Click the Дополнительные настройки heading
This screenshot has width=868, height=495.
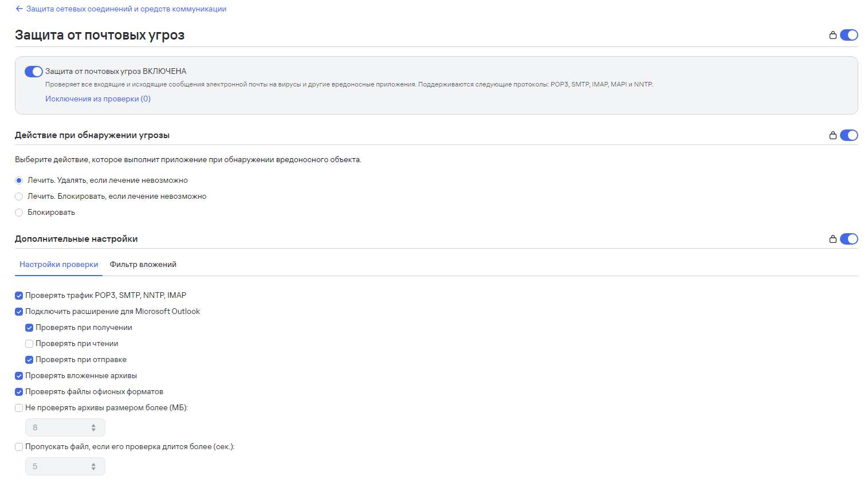click(76, 239)
